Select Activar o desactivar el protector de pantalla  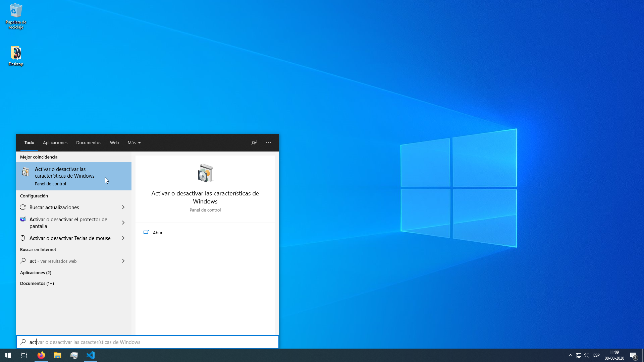74,223
